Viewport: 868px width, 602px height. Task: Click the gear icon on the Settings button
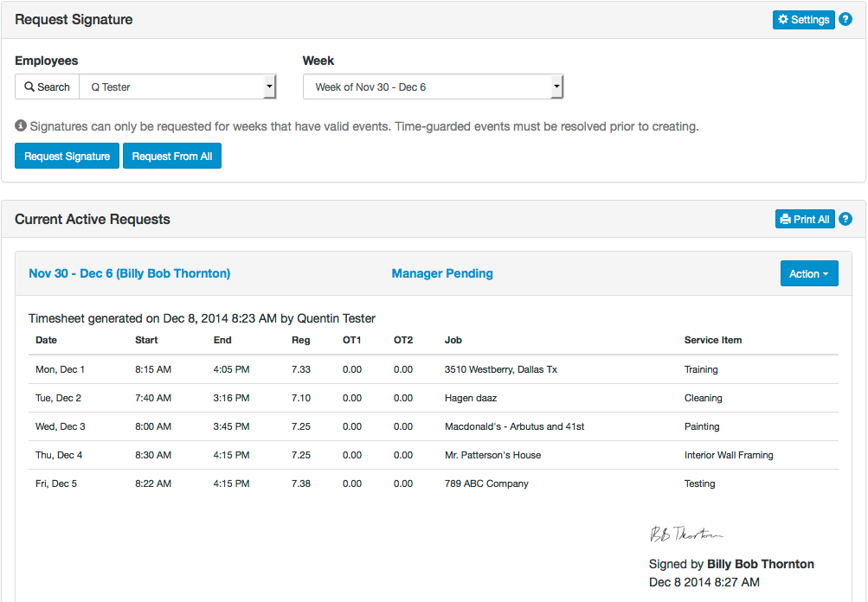(x=784, y=19)
